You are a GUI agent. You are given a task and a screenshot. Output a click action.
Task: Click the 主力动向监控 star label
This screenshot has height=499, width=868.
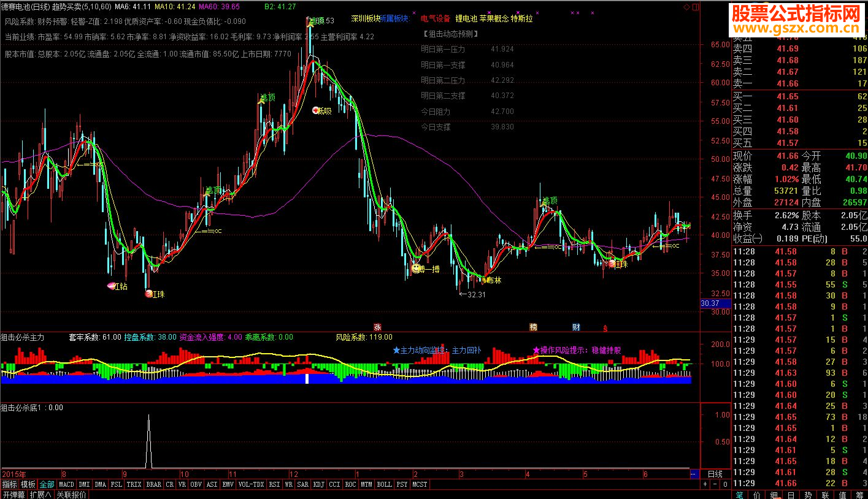pos(437,351)
